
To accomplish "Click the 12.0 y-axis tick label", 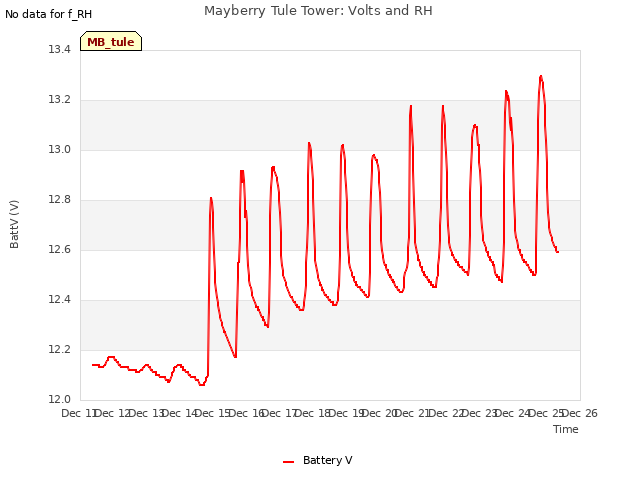I will point(59,400).
